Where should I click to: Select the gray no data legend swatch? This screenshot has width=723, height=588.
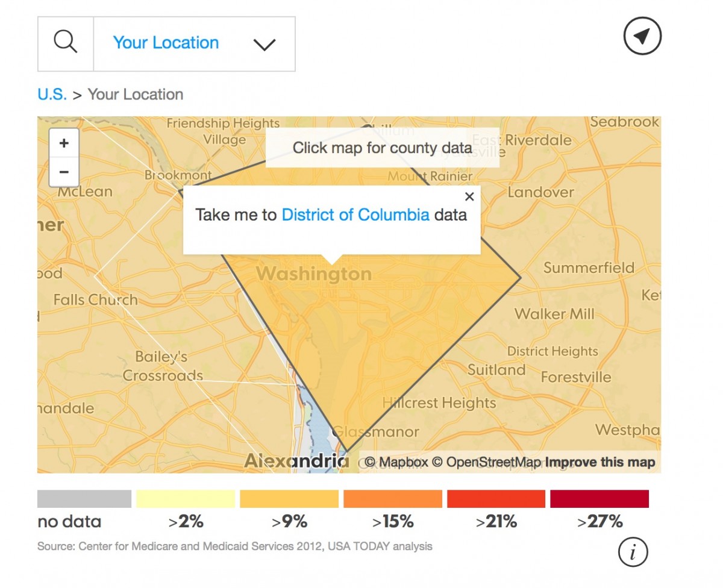(84, 499)
